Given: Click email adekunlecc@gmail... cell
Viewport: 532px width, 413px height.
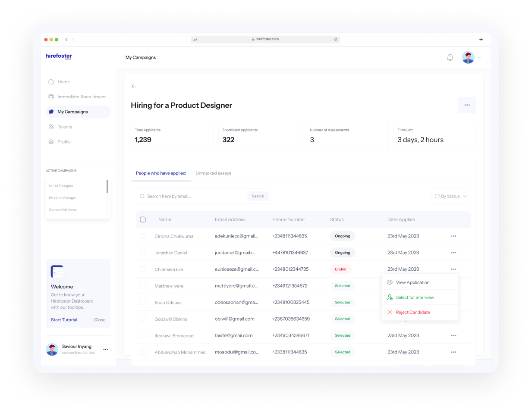Looking at the screenshot, I should coord(236,236).
